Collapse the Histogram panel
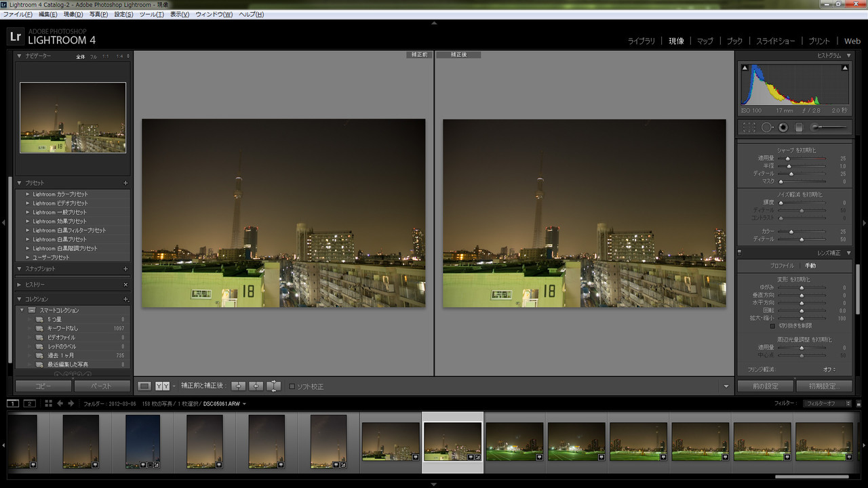Image resolution: width=868 pixels, height=488 pixels. (x=848, y=56)
